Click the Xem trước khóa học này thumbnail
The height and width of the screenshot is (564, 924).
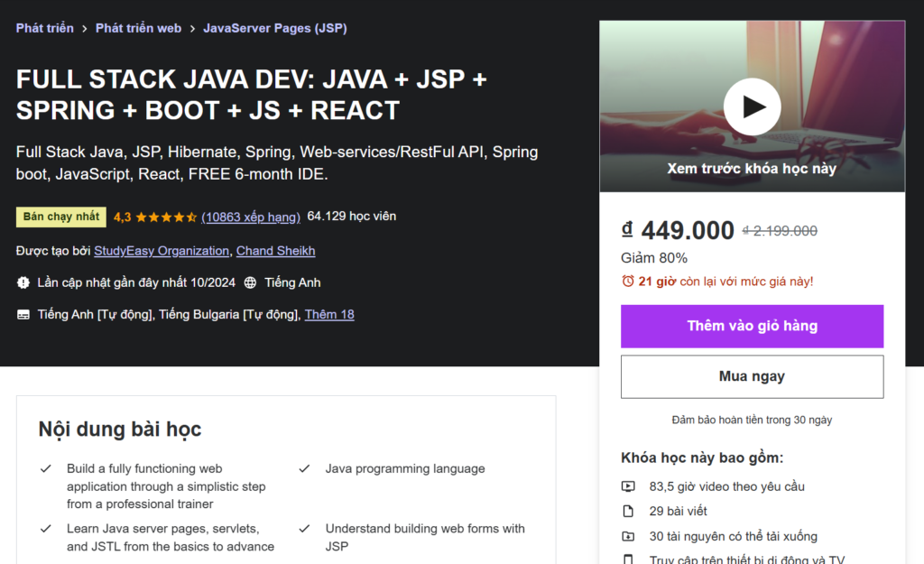pos(752,169)
